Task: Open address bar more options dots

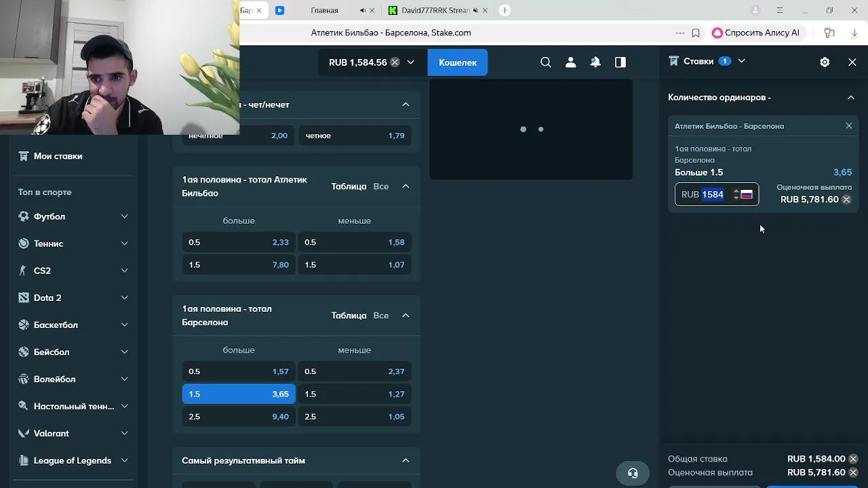Action: click(680, 33)
